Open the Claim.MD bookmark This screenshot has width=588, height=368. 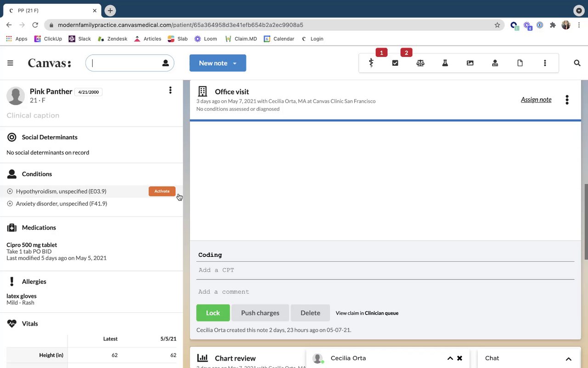click(241, 39)
